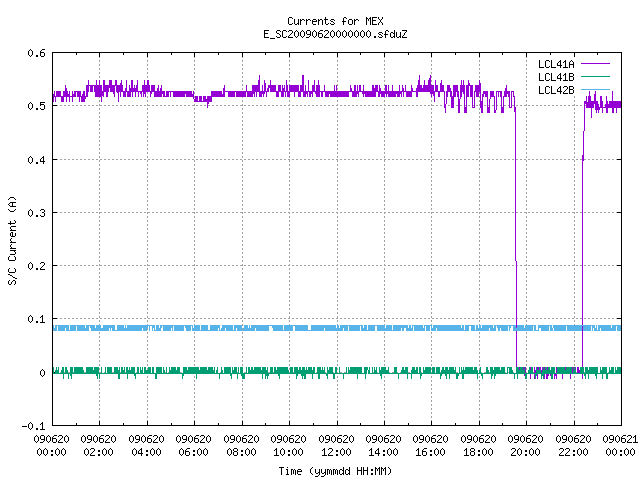Click the y-axis label 'S/C Current (A)'

(12, 241)
